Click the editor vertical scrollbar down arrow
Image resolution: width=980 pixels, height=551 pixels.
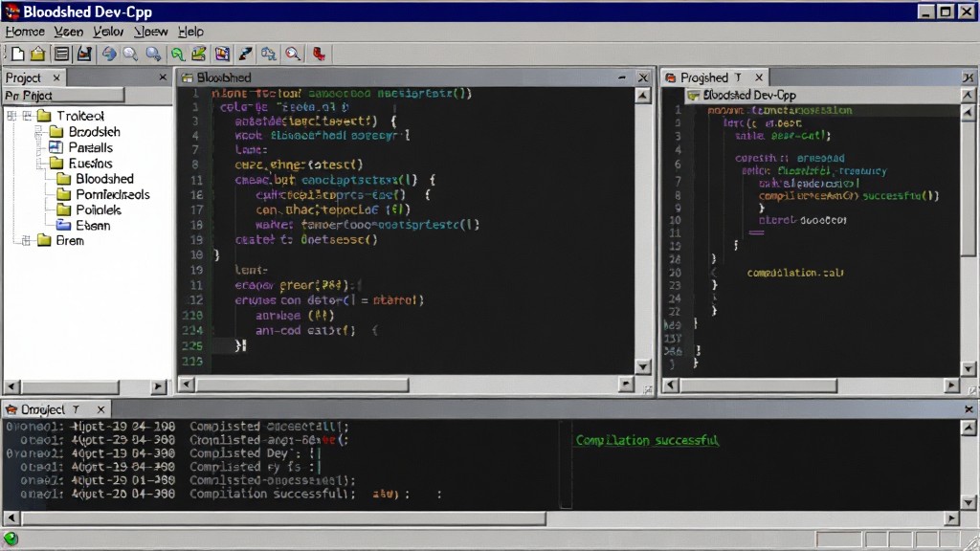[x=643, y=366]
